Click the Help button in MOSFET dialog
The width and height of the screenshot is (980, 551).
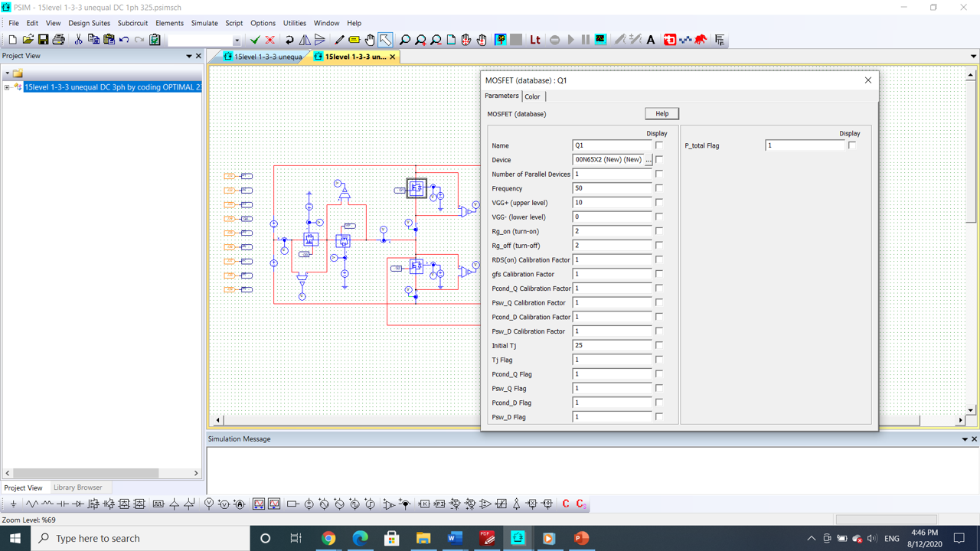(661, 114)
